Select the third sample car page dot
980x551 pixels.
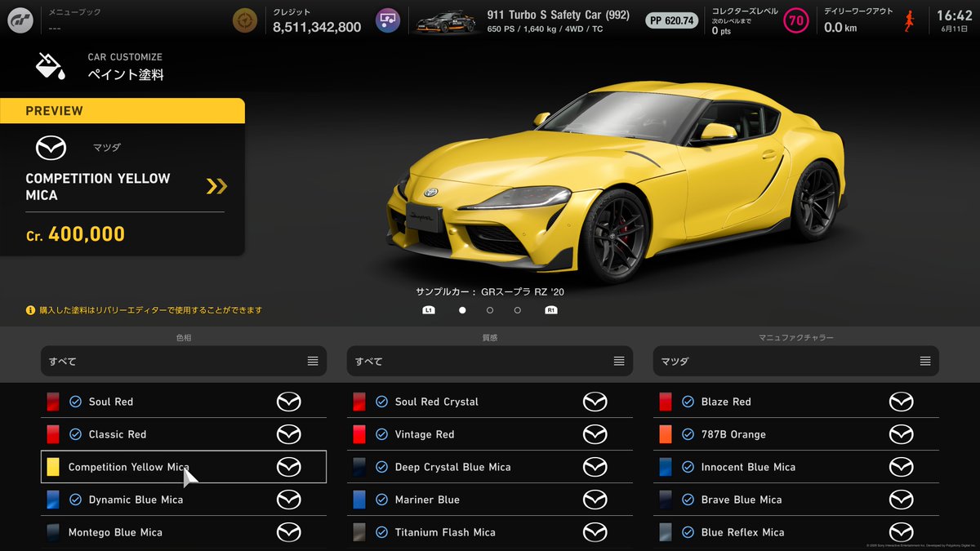[x=518, y=310]
